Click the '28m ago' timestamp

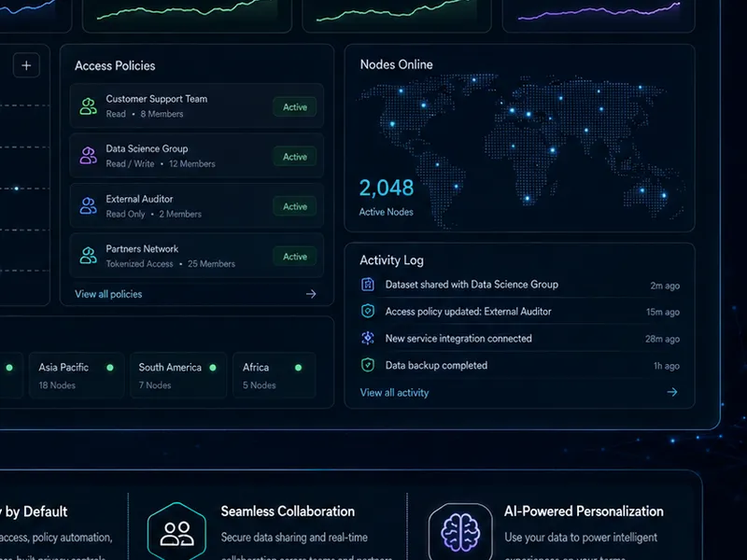[x=662, y=339]
